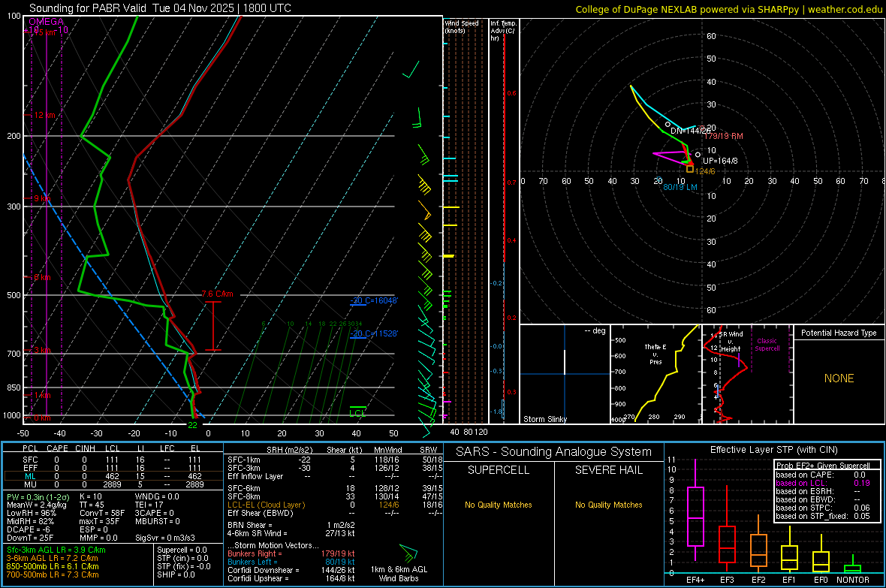Select the highlighted ML parcel row

113,476
